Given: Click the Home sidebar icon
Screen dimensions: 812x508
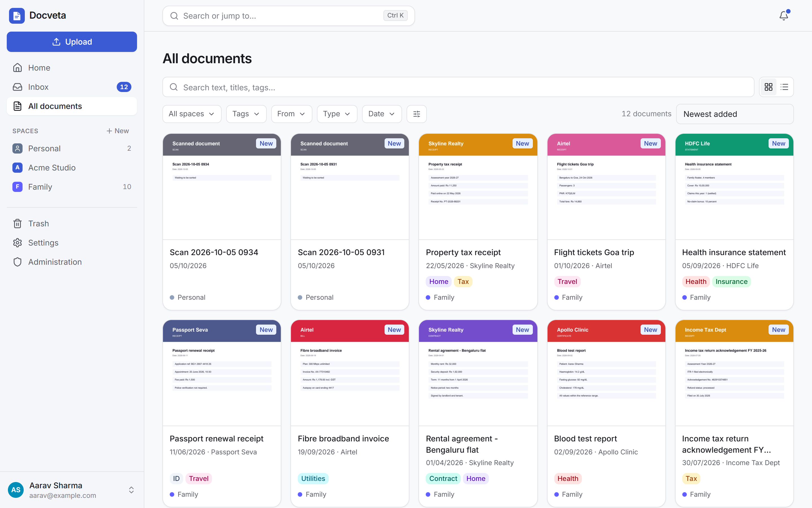Looking at the screenshot, I should click(x=17, y=68).
